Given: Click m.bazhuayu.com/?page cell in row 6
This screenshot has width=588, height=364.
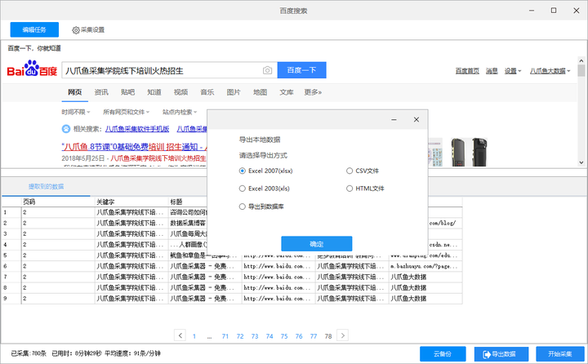Looking at the screenshot, I should (425, 266).
